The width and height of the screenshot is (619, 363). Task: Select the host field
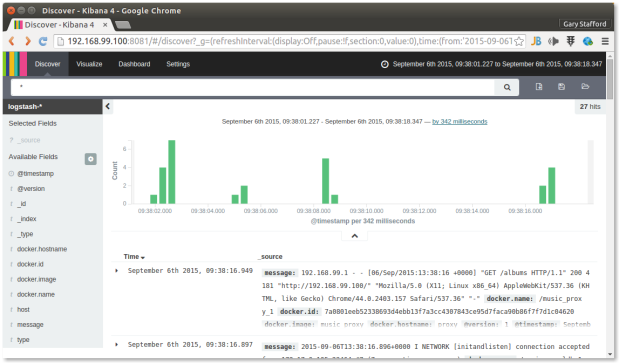coord(23,309)
